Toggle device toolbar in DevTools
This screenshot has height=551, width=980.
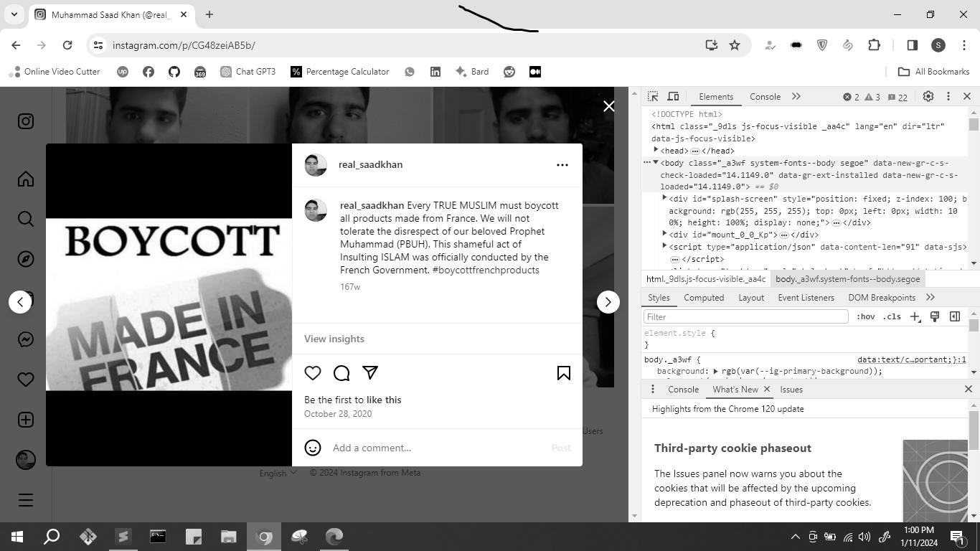pyautogui.click(x=674, y=96)
